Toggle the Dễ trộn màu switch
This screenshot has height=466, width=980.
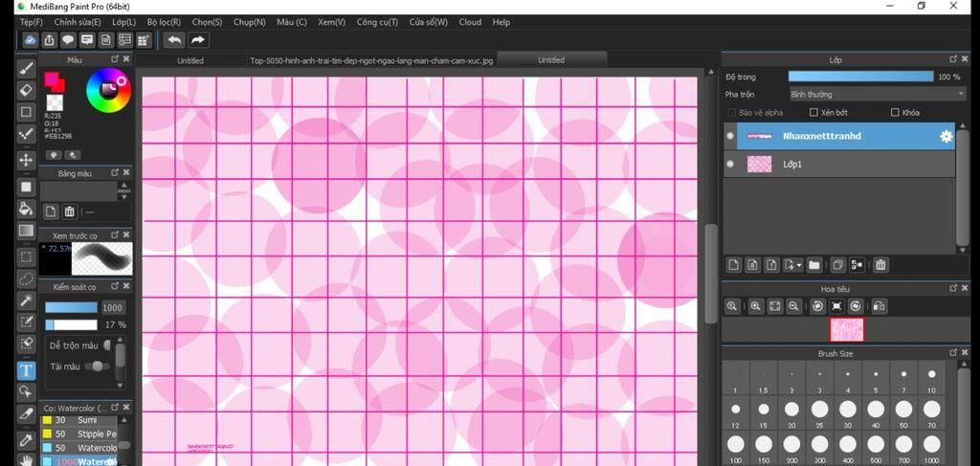(x=107, y=345)
